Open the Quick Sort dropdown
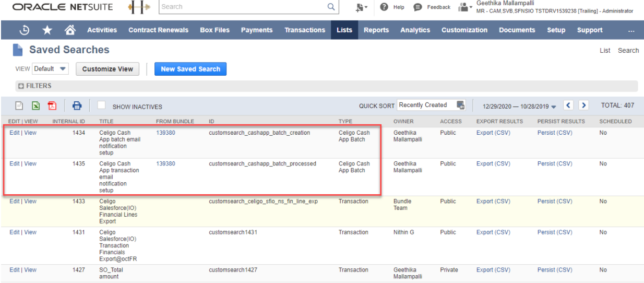Image resolution: width=644 pixels, height=283 pixels. pyautogui.click(x=431, y=105)
